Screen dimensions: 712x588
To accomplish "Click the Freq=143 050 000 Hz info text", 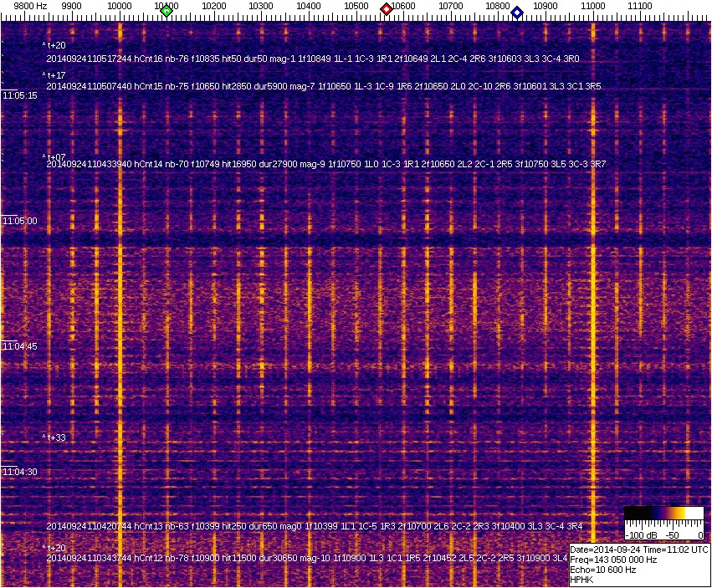I will 613,560.
